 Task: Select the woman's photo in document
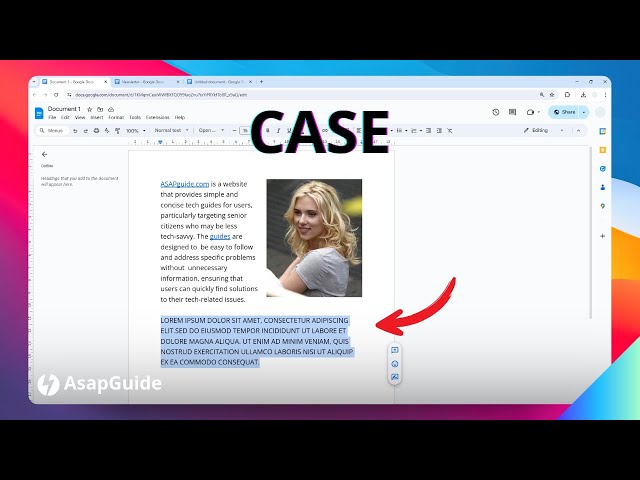tap(314, 238)
